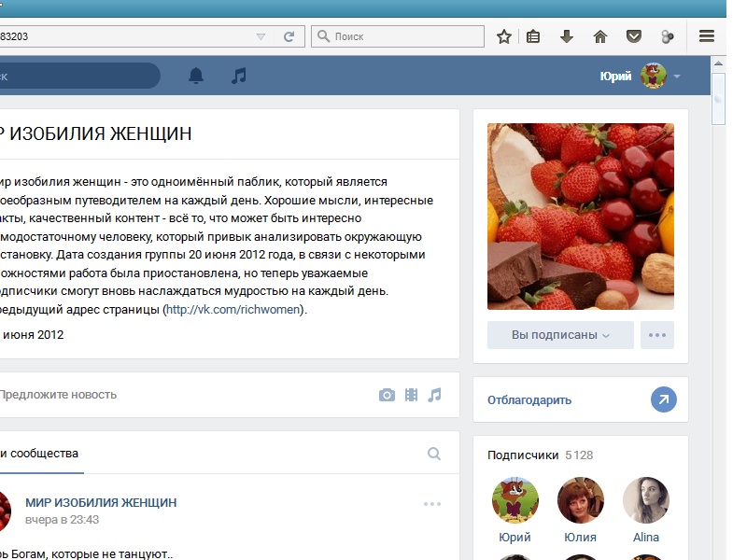Open the Подписчики list
The height and width of the screenshot is (560, 747).
[523, 455]
